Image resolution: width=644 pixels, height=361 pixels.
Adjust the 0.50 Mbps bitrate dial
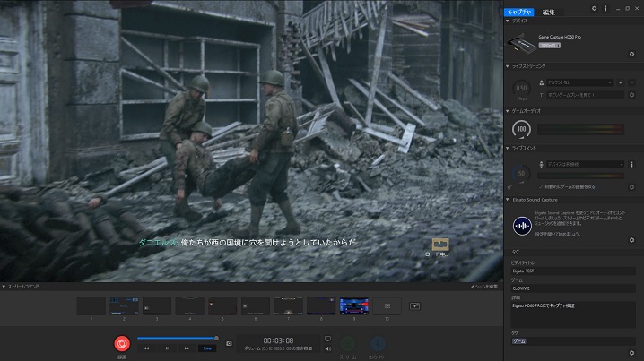pos(522,89)
